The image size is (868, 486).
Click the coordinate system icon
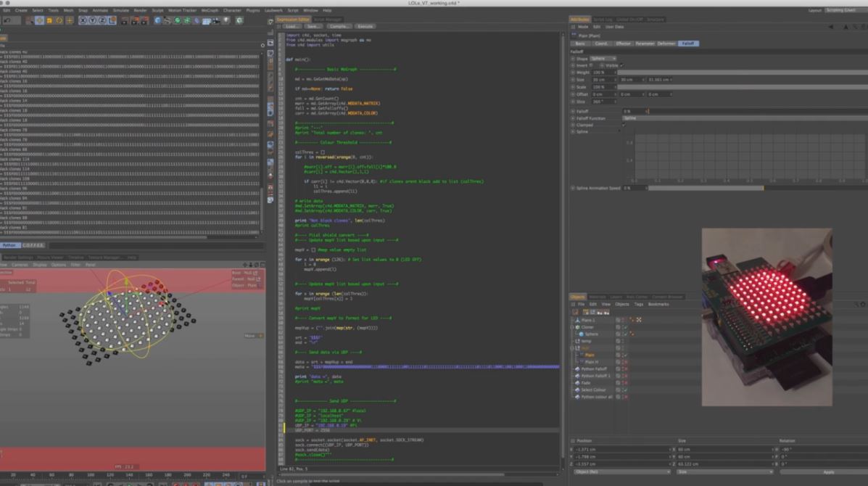click(x=112, y=20)
